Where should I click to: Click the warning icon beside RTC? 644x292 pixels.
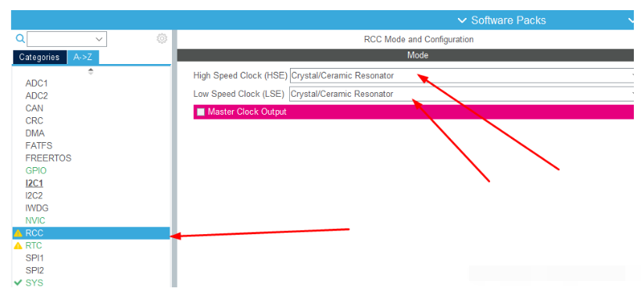18,246
